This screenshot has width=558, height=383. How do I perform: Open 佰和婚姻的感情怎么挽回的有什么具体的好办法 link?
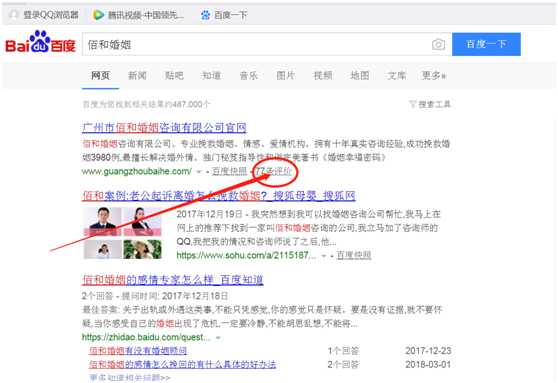click(x=182, y=364)
